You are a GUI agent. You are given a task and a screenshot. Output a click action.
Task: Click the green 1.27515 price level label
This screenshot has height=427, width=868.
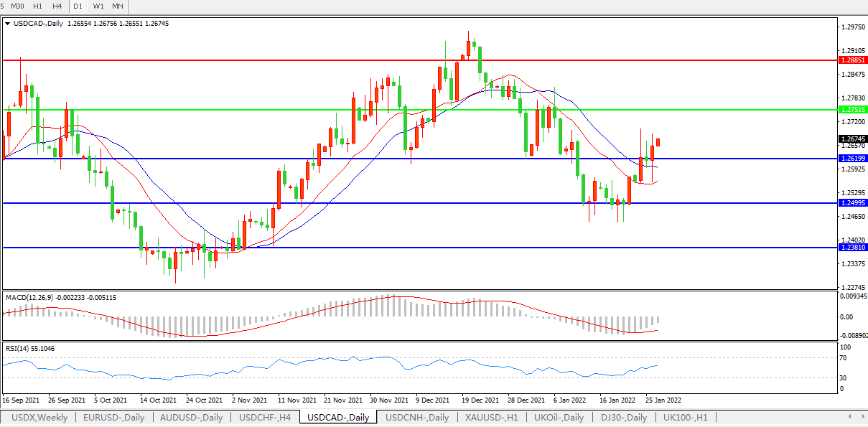coord(852,110)
